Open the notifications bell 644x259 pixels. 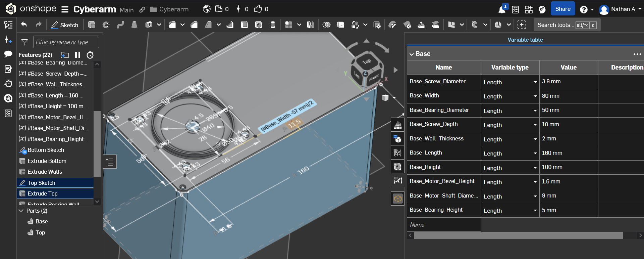[x=502, y=9]
